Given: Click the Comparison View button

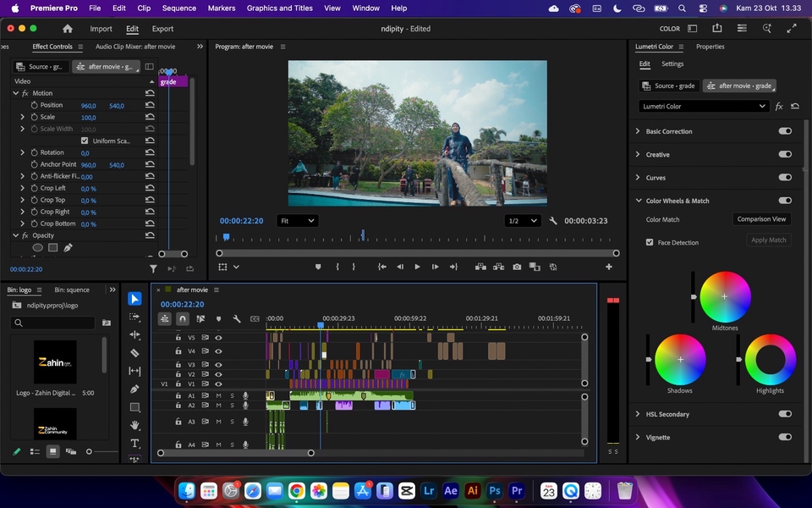Looking at the screenshot, I should click(x=761, y=219).
